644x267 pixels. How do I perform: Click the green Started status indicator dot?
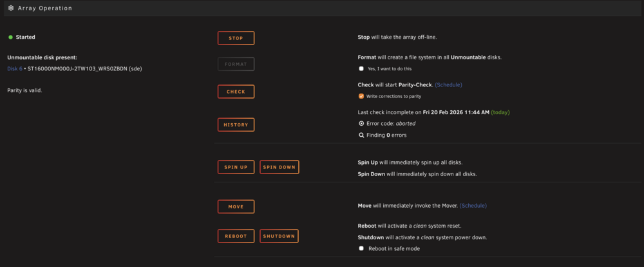pyautogui.click(x=11, y=37)
